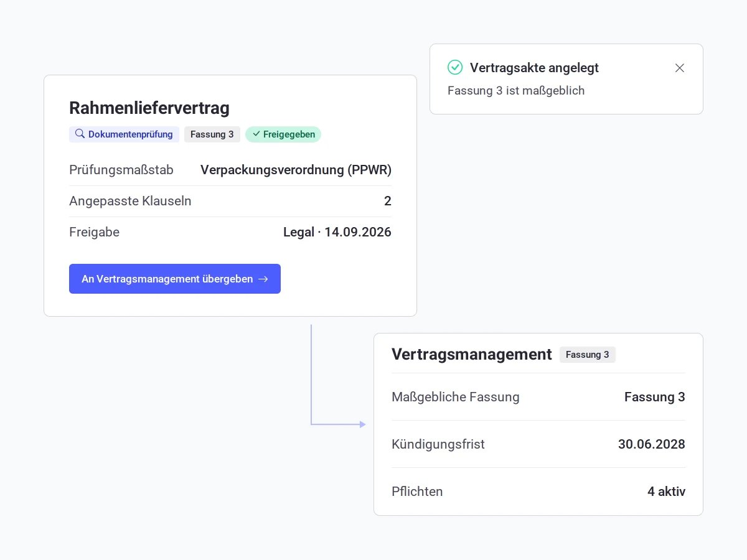This screenshot has width=747, height=560.
Task: Click the date '30.06.2028'
Action: pos(652,444)
